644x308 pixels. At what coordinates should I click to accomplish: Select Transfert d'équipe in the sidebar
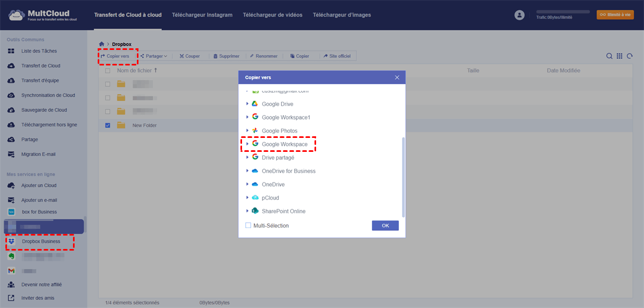pyautogui.click(x=40, y=80)
